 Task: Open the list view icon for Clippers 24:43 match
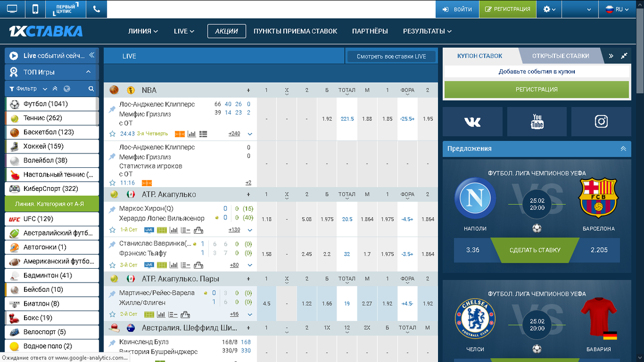point(203,134)
